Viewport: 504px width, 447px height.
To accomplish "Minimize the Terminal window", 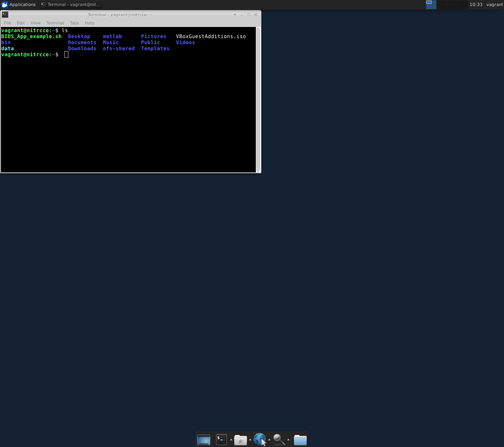I will click(x=242, y=15).
